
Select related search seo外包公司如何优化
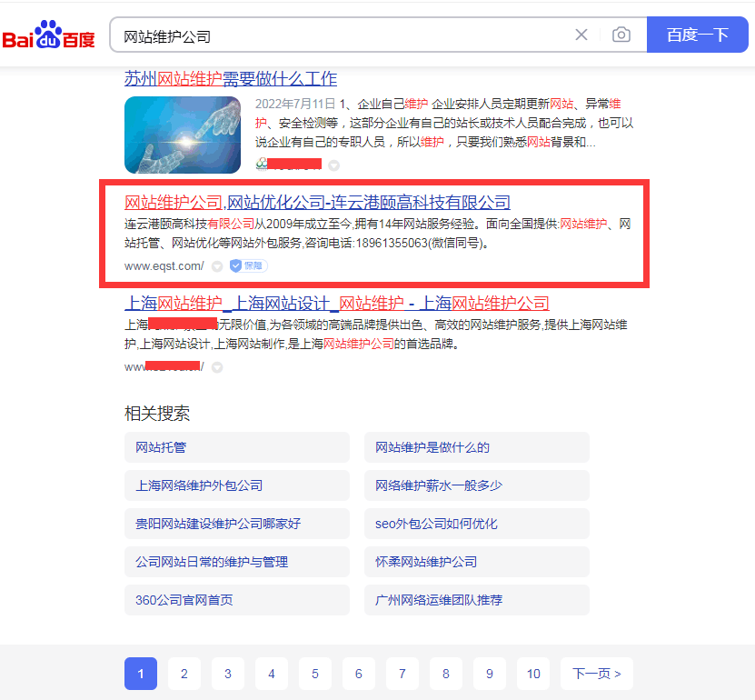click(477, 524)
